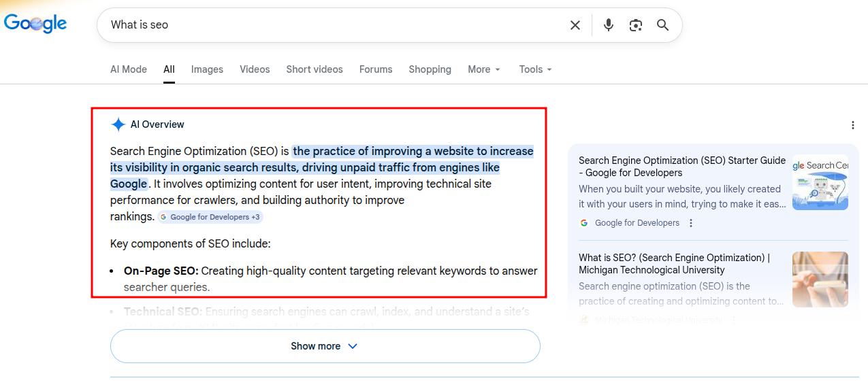Go to Short videos tab

click(x=315, y=69)
